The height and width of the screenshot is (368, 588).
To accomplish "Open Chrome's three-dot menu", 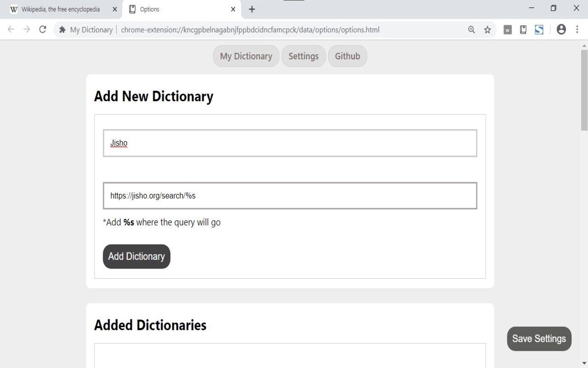I will click(x=577, y=29).
